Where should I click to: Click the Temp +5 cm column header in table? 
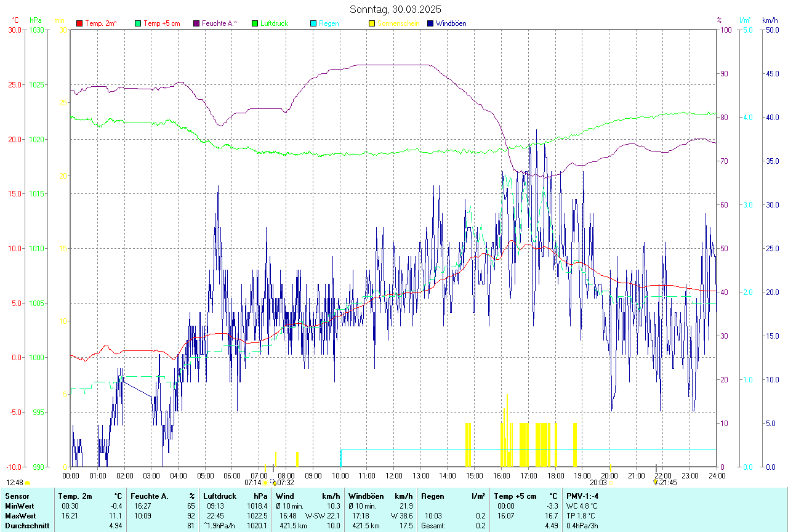click(x=515, y=496)
